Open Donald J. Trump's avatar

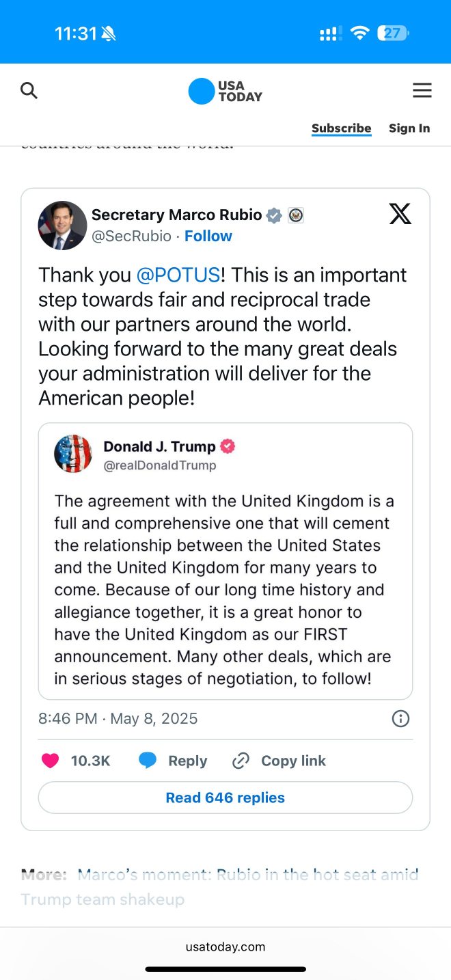pos(73,454)
